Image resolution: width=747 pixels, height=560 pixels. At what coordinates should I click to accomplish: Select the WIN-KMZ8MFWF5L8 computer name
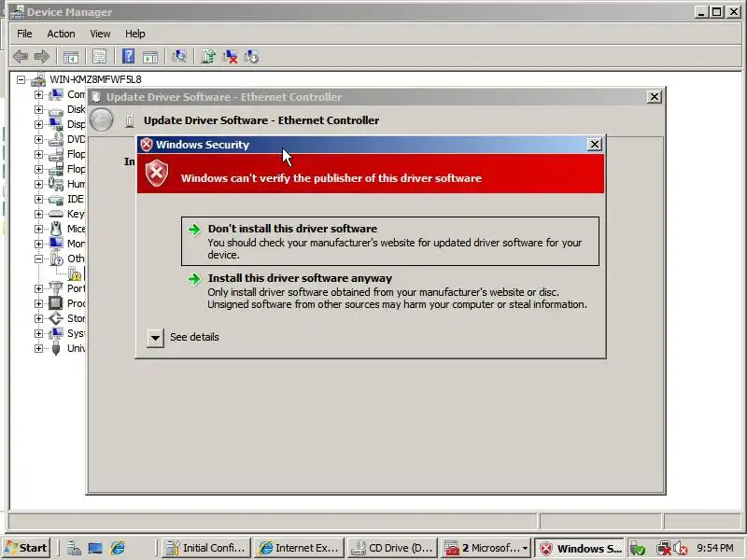point(95,79)
